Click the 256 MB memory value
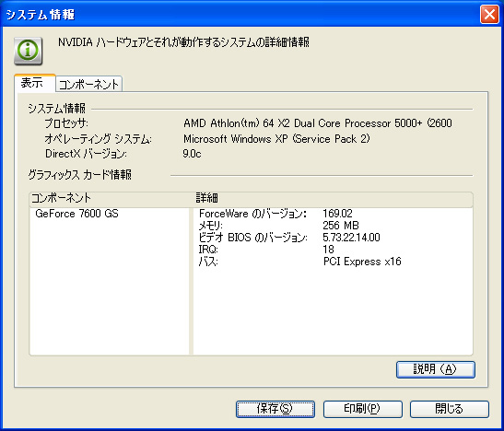 (341, 226)
